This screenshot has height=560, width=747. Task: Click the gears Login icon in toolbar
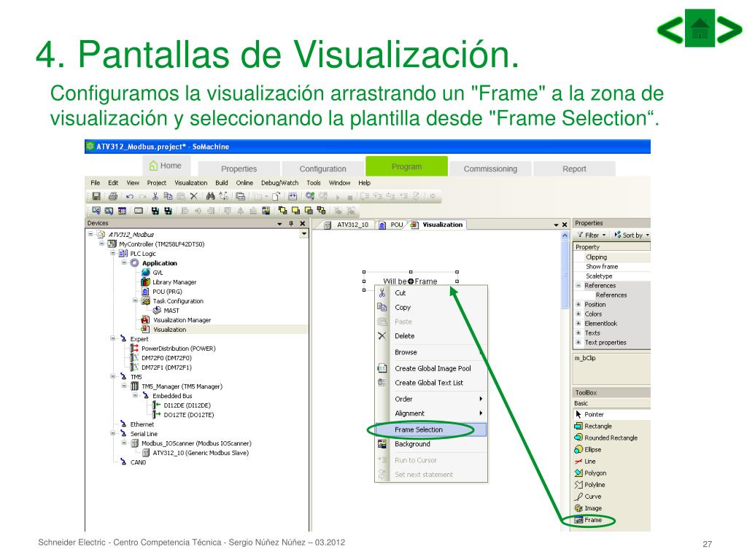pos(310,195)
